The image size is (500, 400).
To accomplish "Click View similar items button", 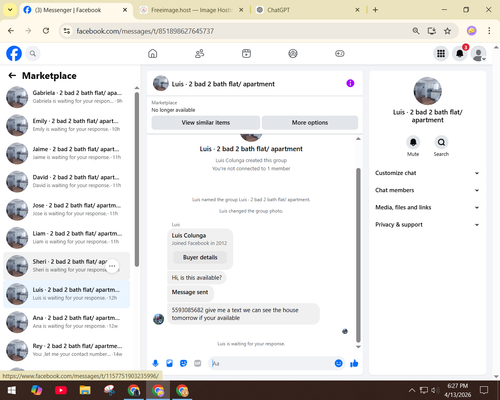I will pyautogui.click(x=206, y=123).
